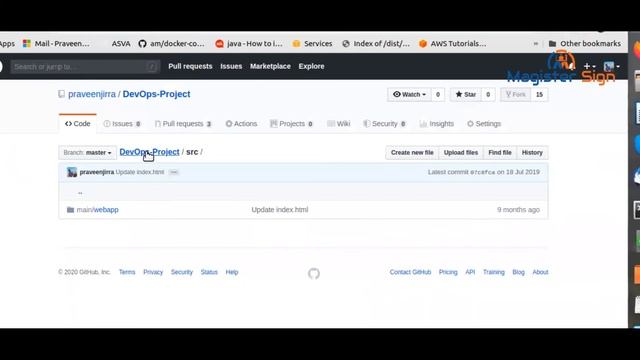Open the Watch dropdown

point(409,94)
